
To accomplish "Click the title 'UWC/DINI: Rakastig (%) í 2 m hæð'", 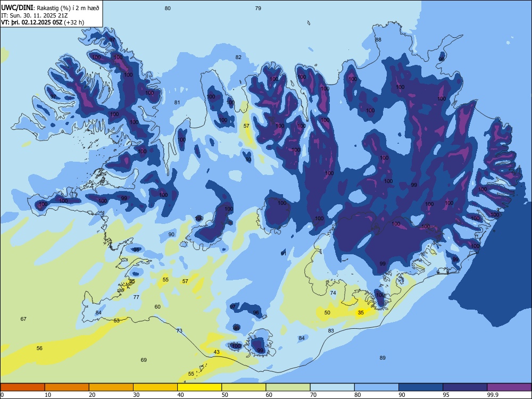I will (50, 7).
